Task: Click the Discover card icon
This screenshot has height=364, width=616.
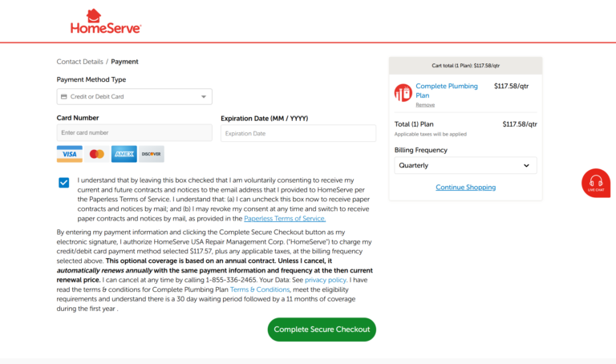Action: 151,154
